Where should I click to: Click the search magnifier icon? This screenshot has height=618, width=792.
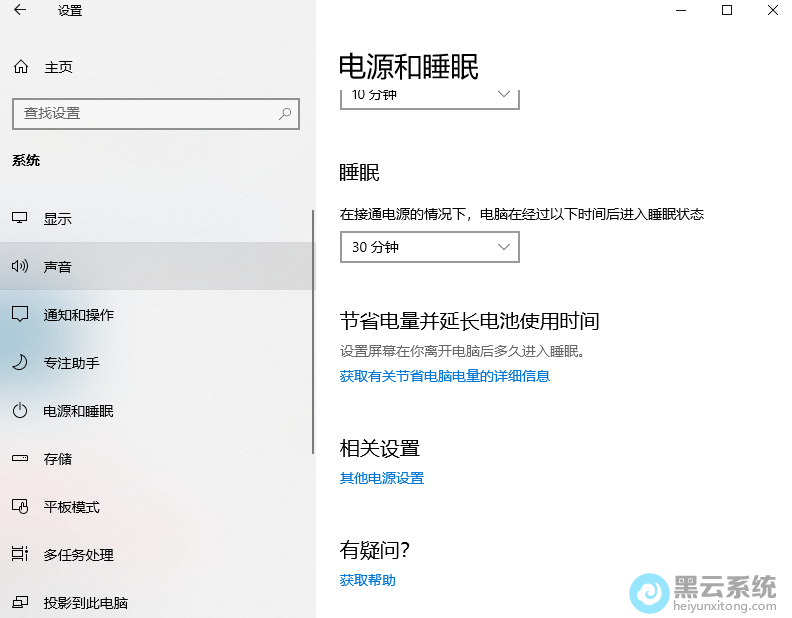point(285,114)
